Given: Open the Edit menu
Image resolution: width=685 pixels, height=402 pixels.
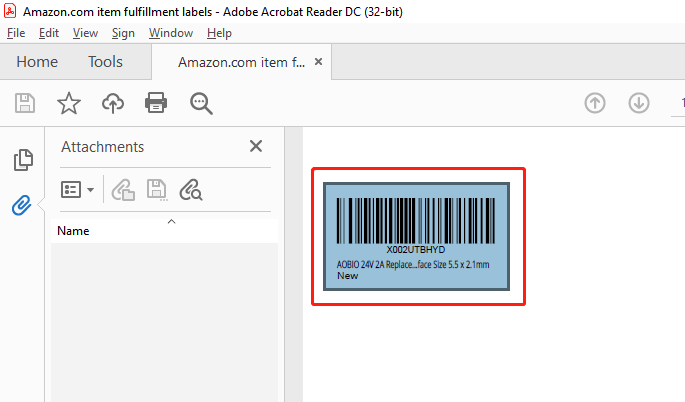Looking at the screenshot, I should click(49, 33).
